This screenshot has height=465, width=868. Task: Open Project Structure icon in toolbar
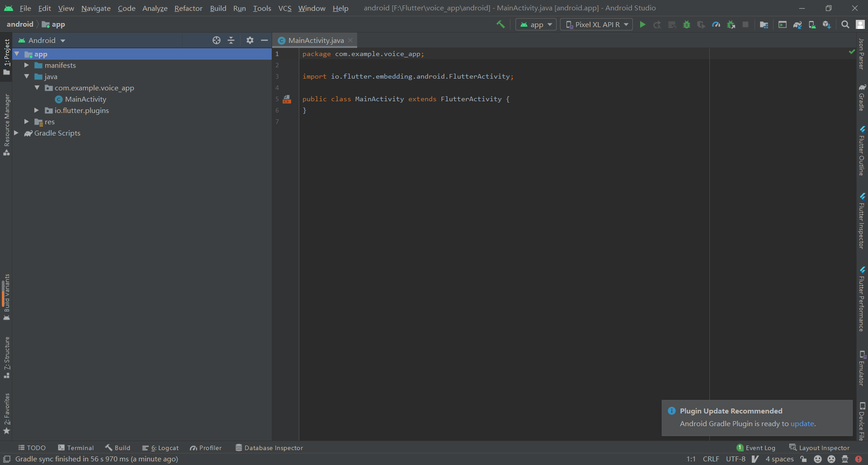(x=764, y=24)
